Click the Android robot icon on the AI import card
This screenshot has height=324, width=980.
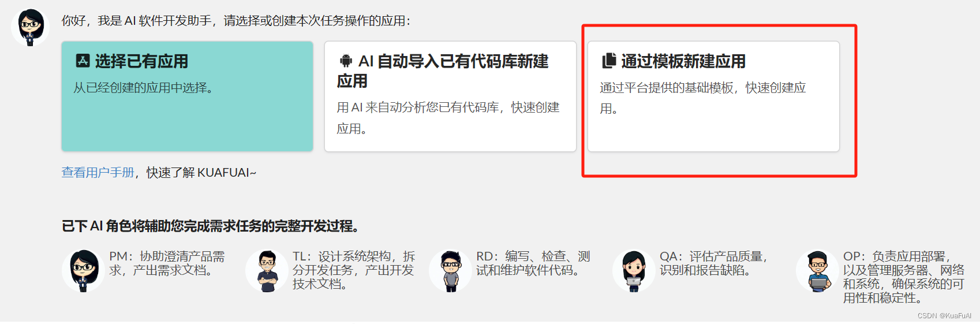[346, 61]
